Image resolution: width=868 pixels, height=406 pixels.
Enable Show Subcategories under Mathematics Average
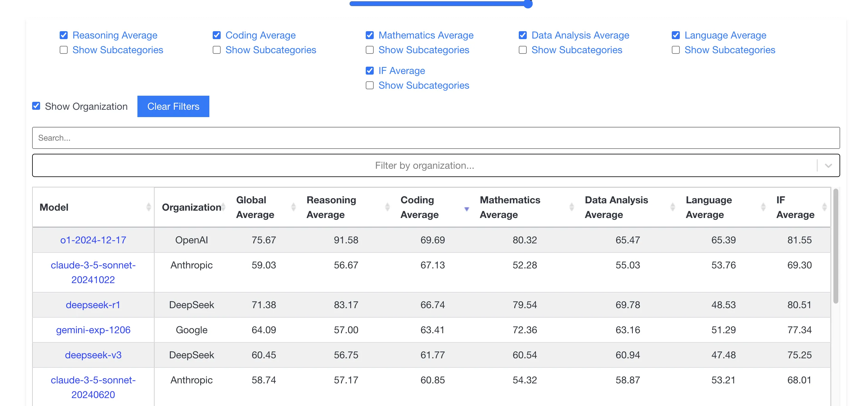[370, 50]
